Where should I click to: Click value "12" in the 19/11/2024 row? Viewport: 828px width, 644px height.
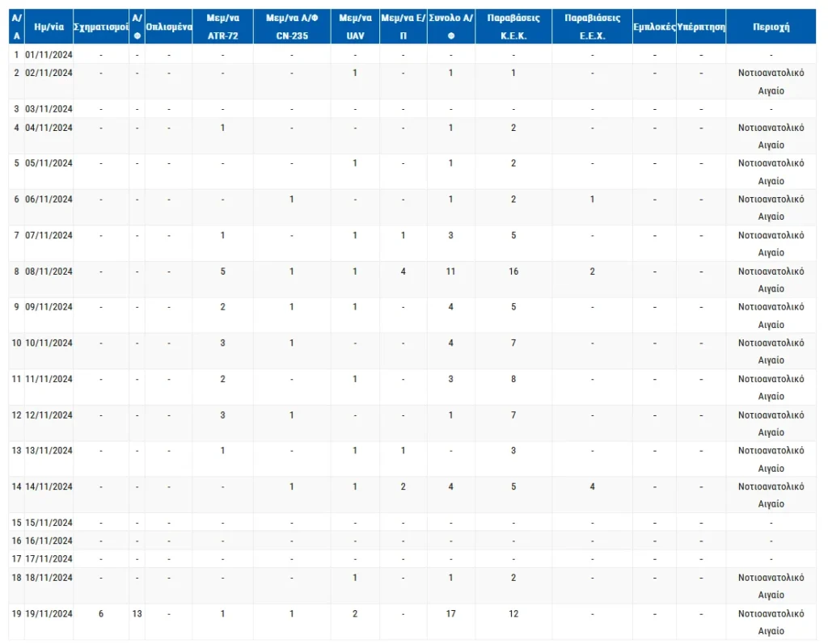513,613
